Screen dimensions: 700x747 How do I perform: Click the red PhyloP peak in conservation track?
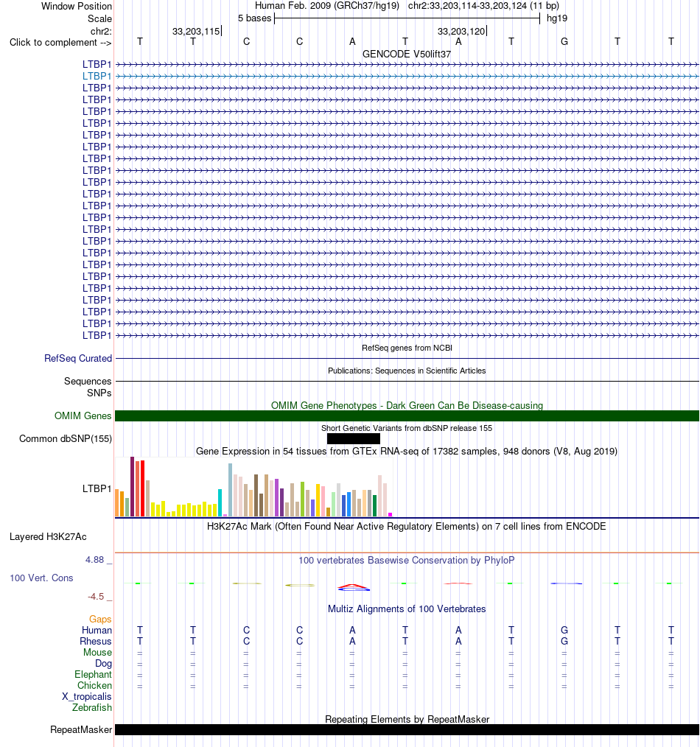353,586
